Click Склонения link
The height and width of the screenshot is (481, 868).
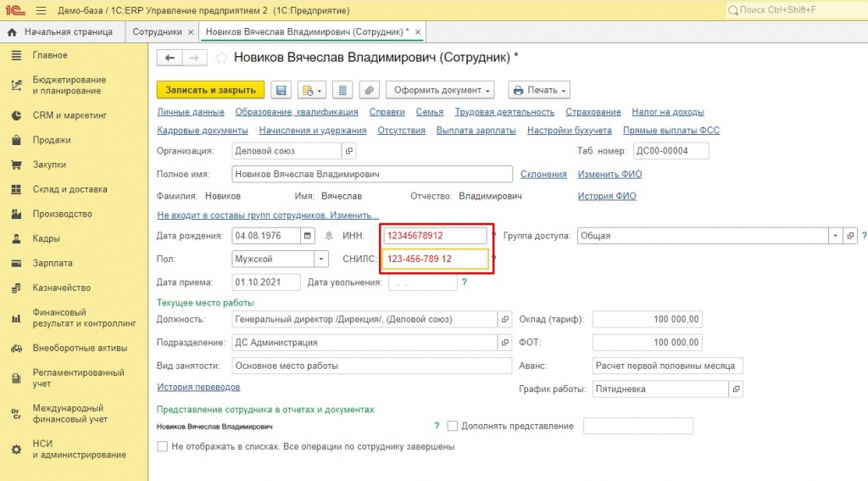pyautogui.click(x=543, y=174)
